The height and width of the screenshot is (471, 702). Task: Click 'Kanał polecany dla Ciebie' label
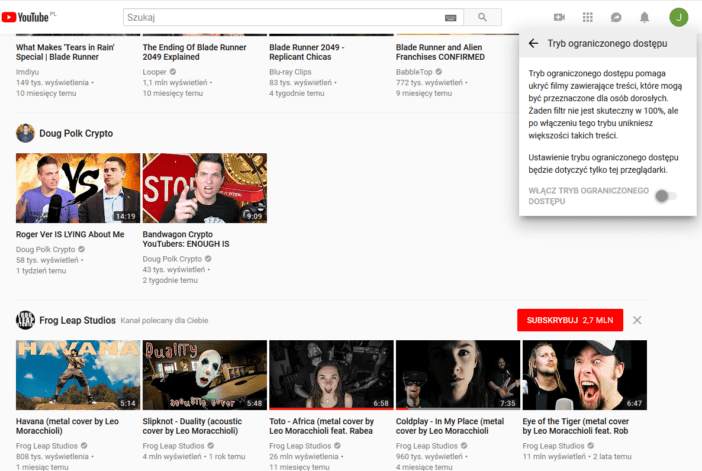(164, 321)
